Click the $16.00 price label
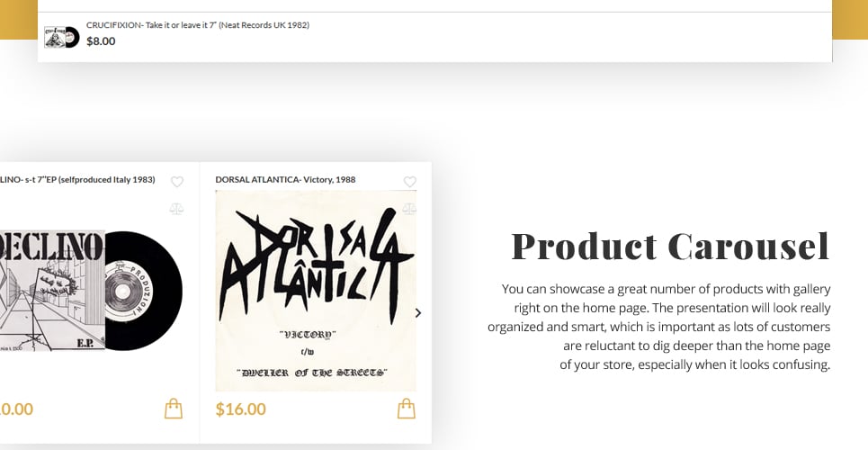868x450 pixels. (241, 409)
